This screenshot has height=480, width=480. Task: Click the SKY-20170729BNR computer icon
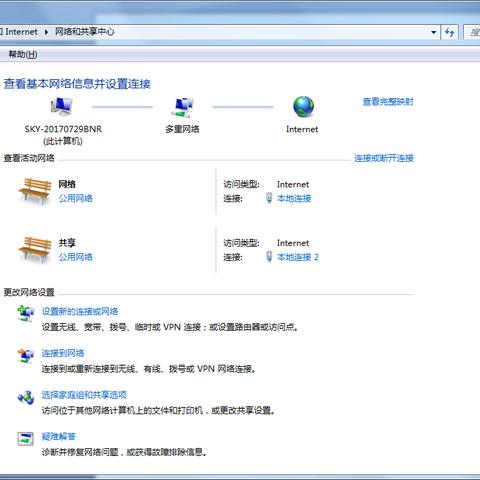pyautogui.click(x=62, y=107)
